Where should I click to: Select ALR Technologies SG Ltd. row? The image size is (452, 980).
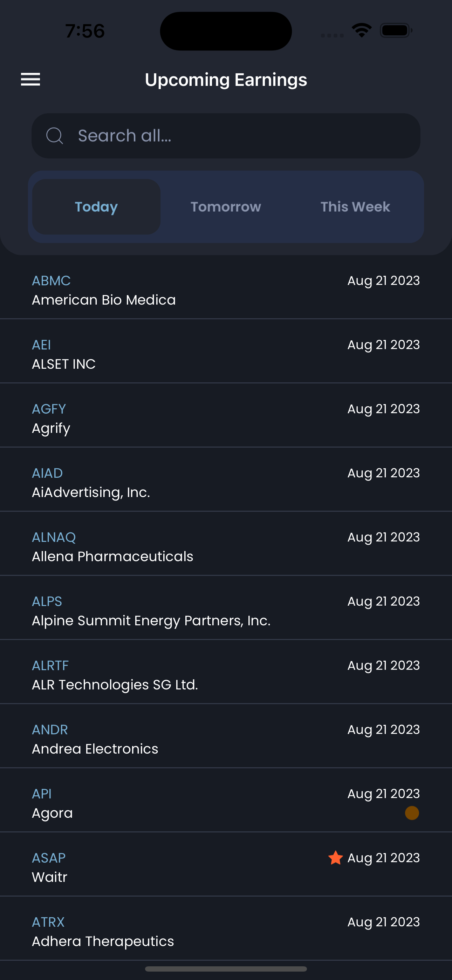(x=226, y=672)
